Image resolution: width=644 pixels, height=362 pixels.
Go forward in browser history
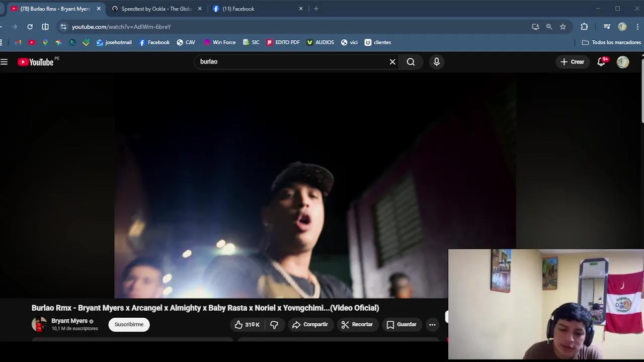pos(14,27)
